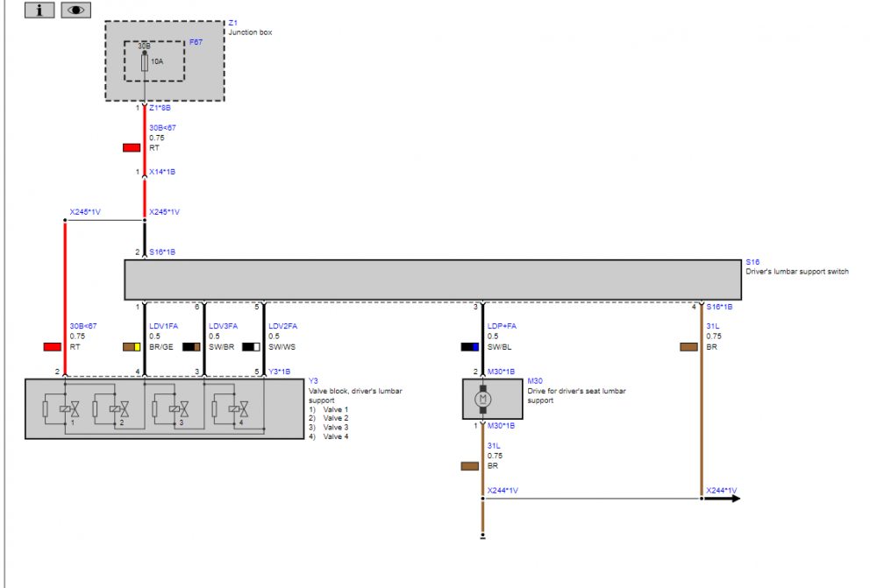Select the LDV1FA wire signal label

pos(163,326)
